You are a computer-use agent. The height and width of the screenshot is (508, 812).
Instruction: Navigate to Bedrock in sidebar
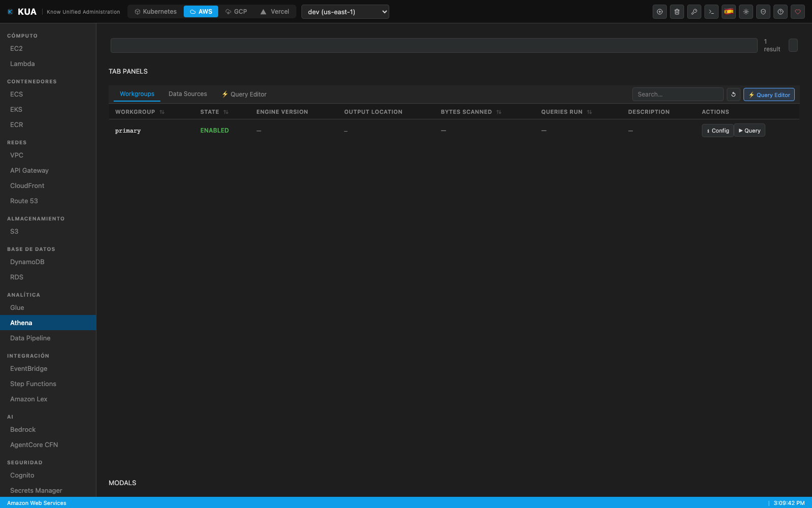[x=48, y=430]
